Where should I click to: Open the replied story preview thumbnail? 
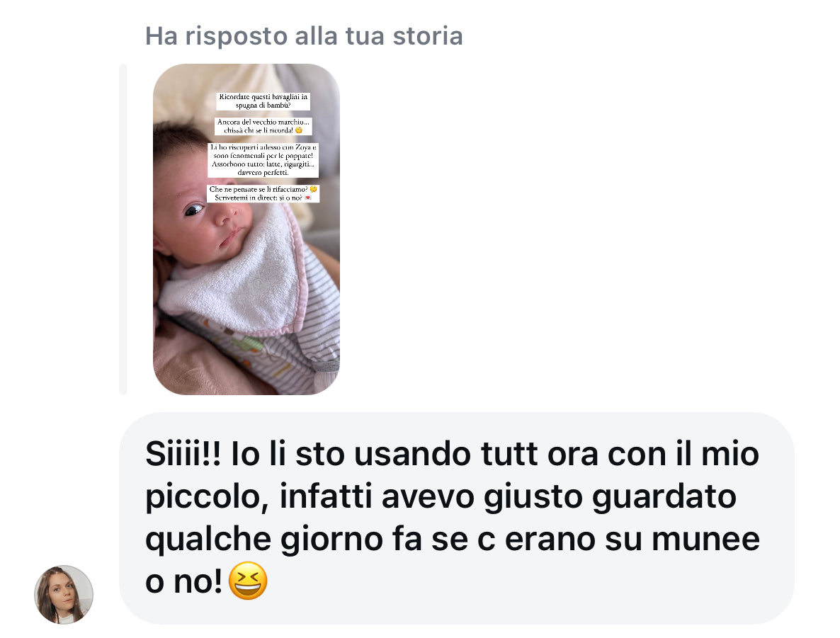point(246,229)
